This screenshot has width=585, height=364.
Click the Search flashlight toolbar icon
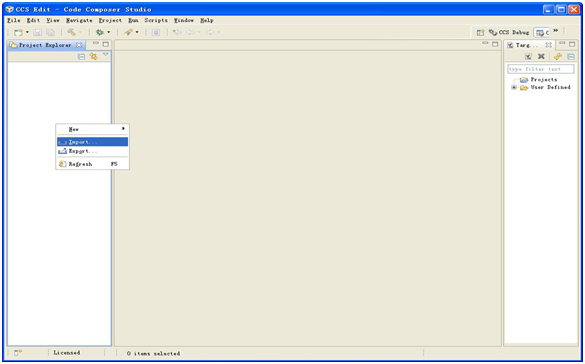pos(128,32)
